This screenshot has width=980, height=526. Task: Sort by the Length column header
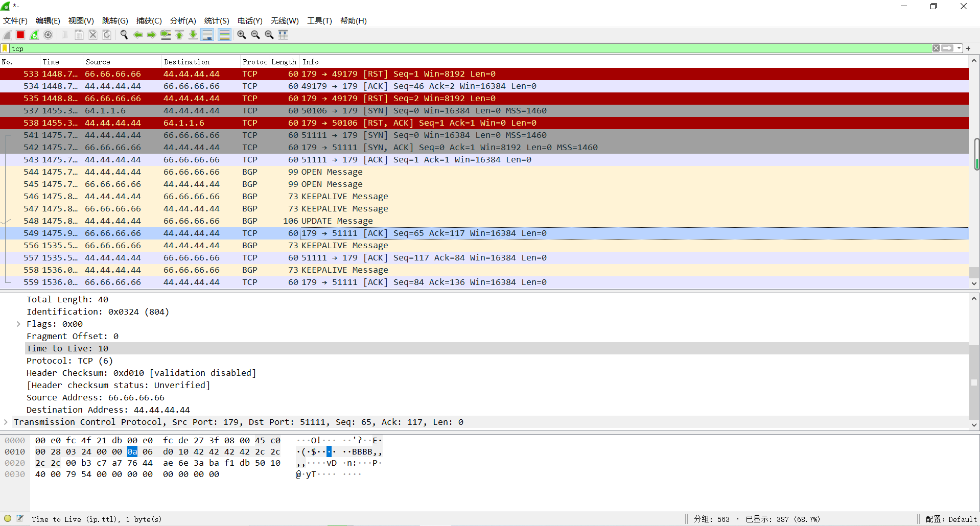click(x=284, y=62)
